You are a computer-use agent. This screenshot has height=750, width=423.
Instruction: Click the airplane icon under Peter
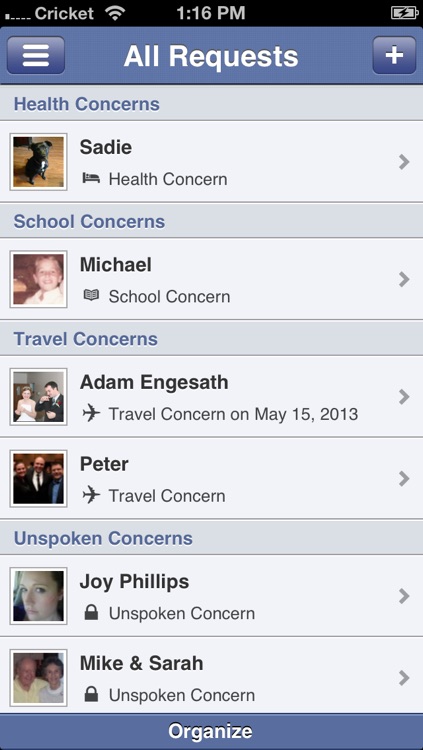[91, 496]
